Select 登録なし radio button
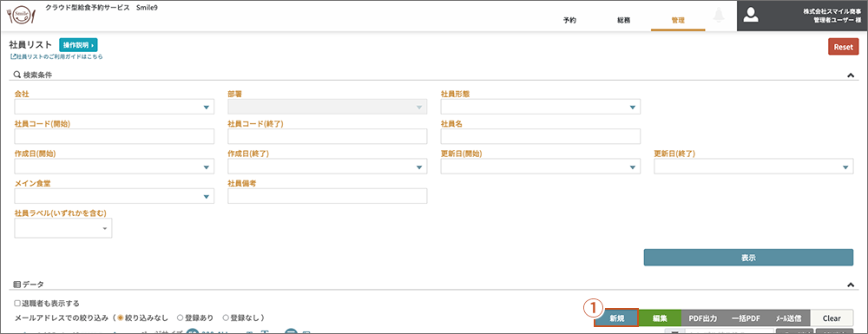 coord(226,318)
